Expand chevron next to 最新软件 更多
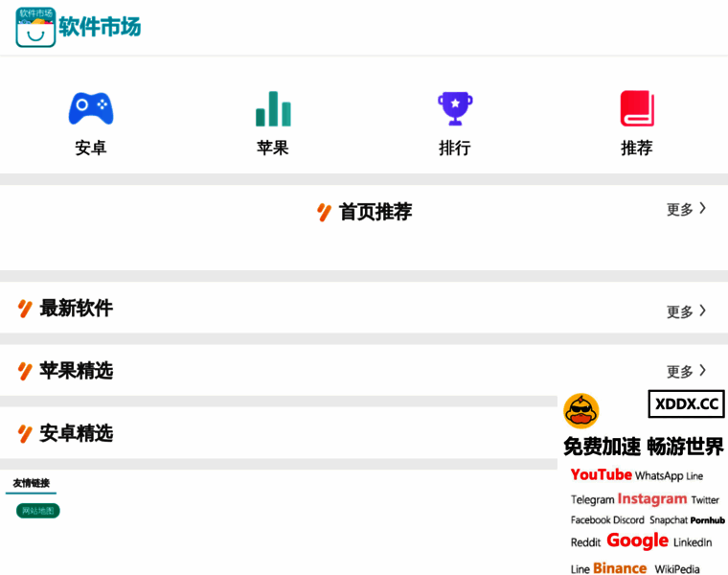 (703, 310)
